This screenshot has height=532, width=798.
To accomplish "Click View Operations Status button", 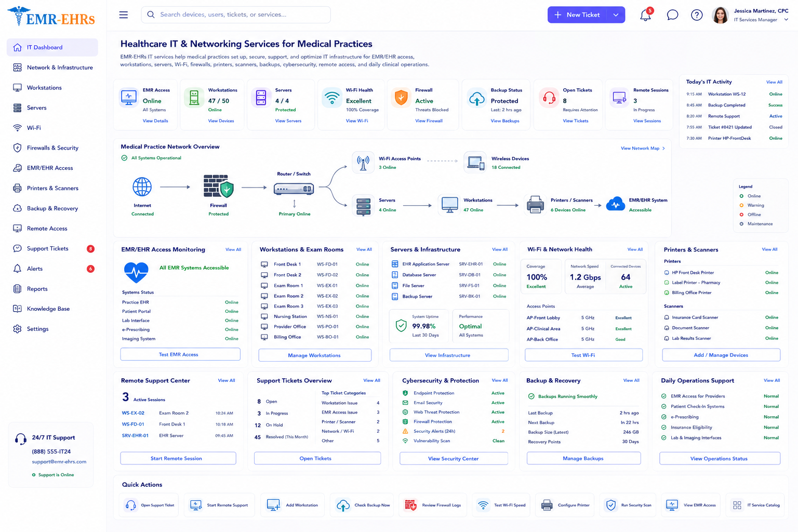I will pyautogui.click(x=720, y=459).
